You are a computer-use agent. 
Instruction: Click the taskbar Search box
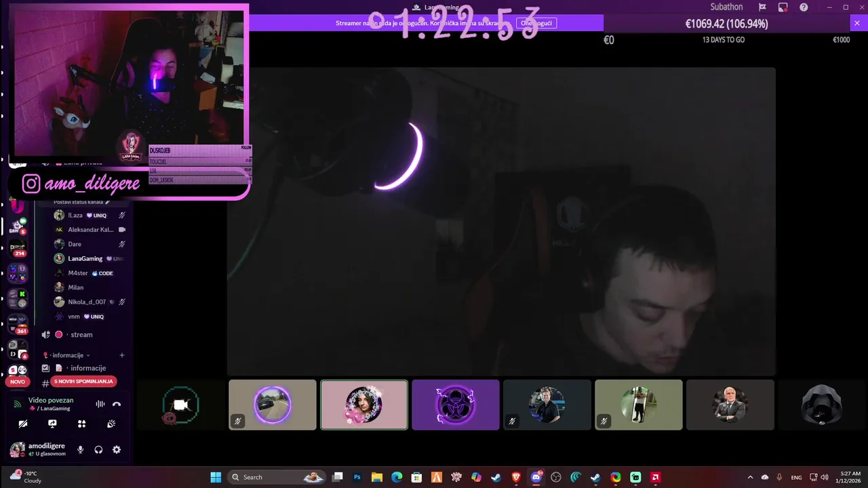[277, 477]
